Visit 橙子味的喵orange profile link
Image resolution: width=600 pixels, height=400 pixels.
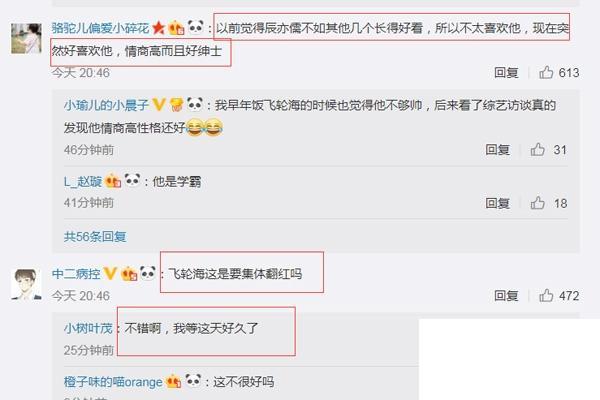(113, 382)
